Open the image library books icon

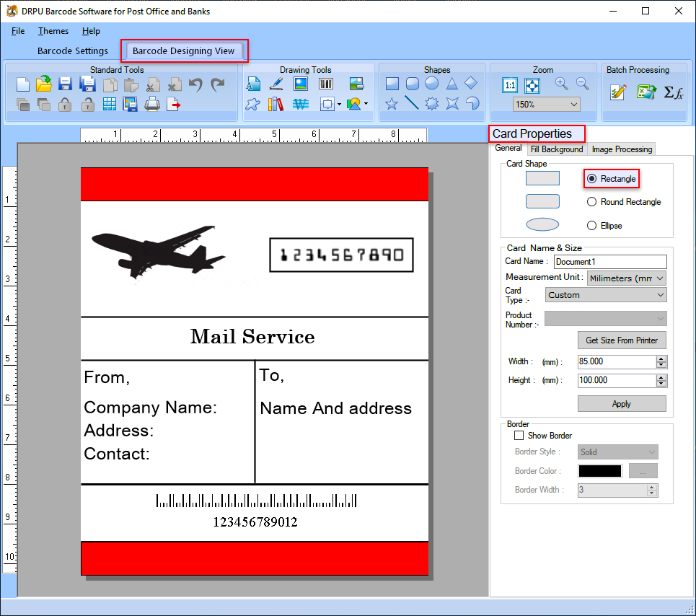276,105
